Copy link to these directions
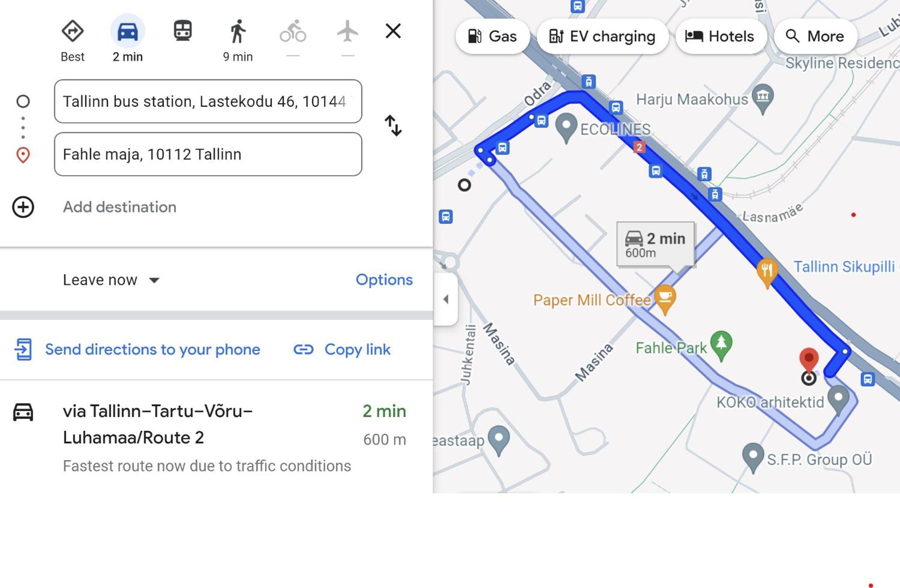 click(342, 350)
